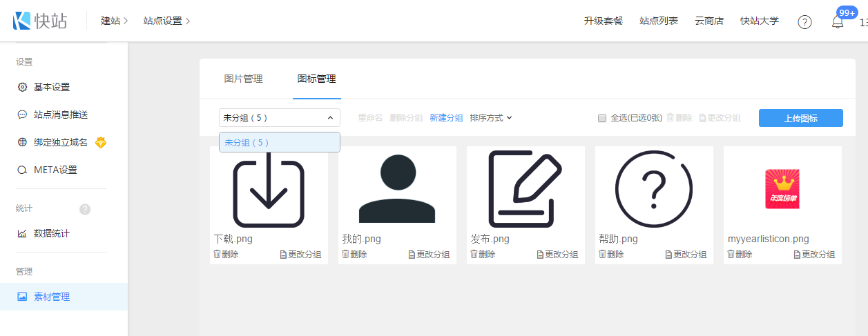The height and width of the screenshot is (336, 868).
Task: Click the help icon next to 统计
Action: [x=85, y=209]
